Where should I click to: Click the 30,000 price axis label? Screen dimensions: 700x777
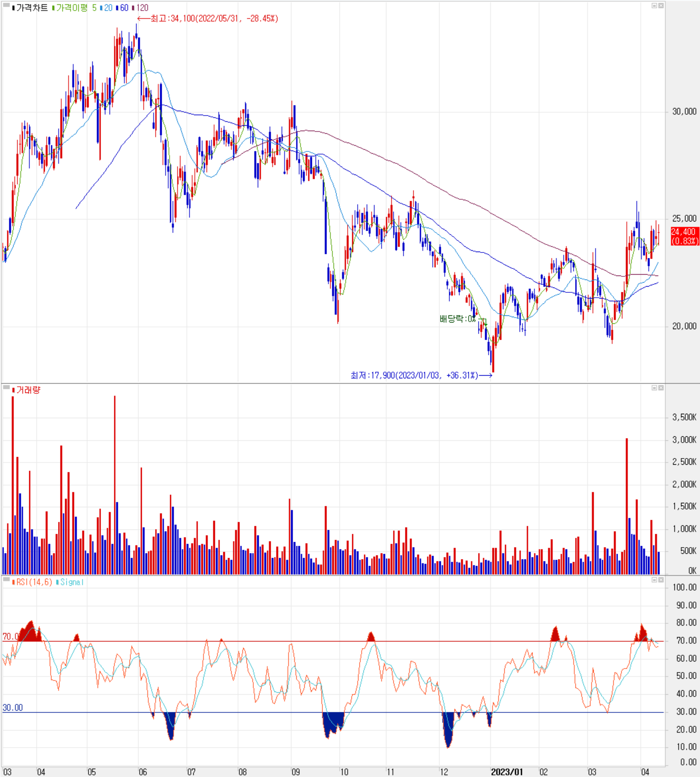pos(684,112)
